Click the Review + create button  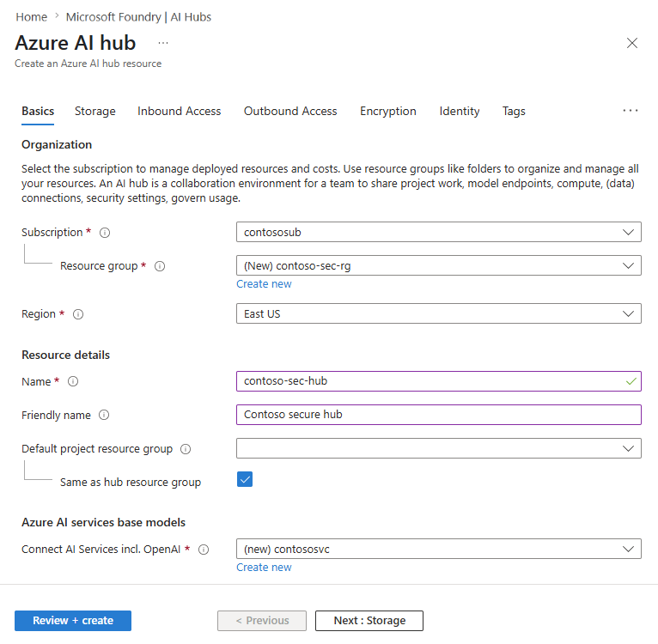[x=73, y=621]
